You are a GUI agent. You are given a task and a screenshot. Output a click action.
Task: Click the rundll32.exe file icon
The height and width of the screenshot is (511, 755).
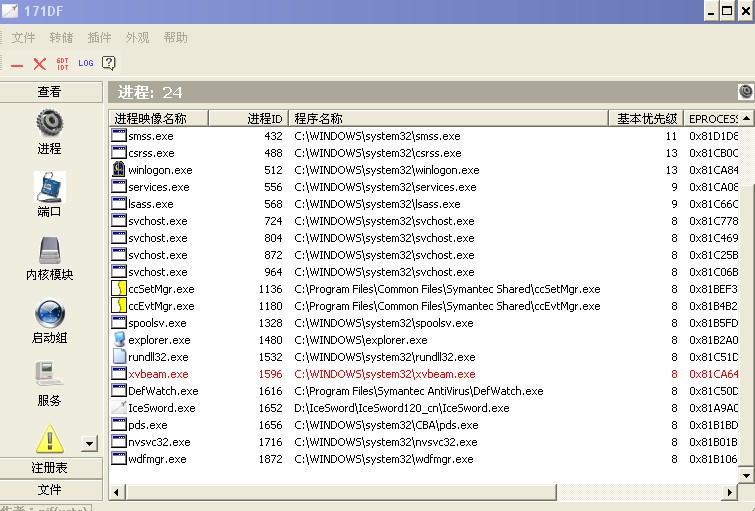[x=118, y=356]
